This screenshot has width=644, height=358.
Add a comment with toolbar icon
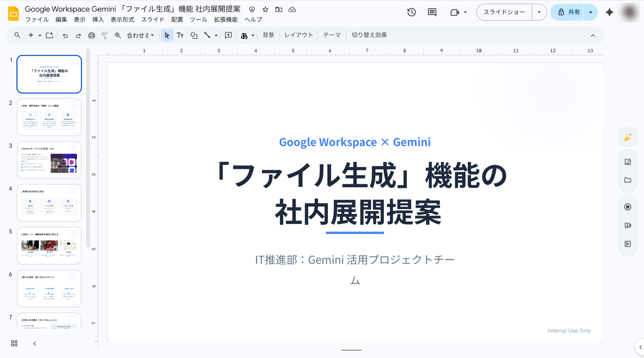coord(228,35)
